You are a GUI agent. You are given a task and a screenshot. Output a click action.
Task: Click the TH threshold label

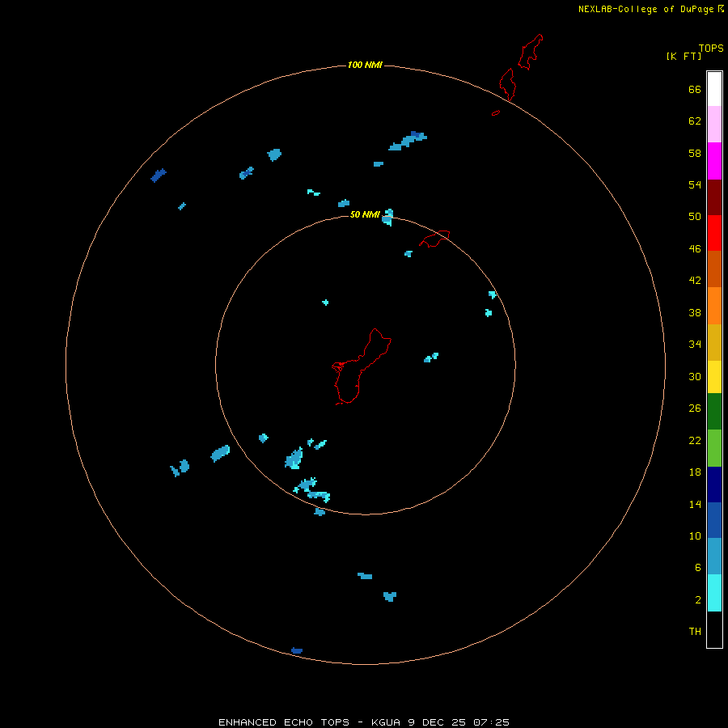695,632
